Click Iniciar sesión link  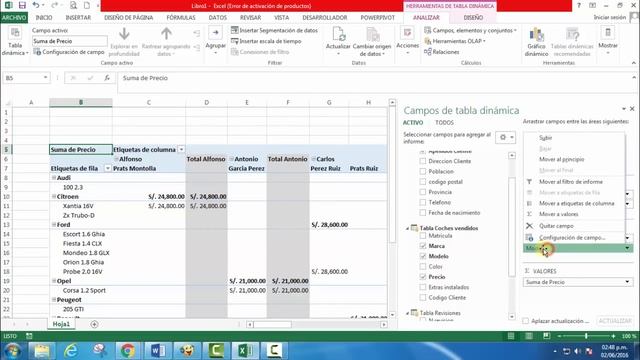tap(609, 17)
